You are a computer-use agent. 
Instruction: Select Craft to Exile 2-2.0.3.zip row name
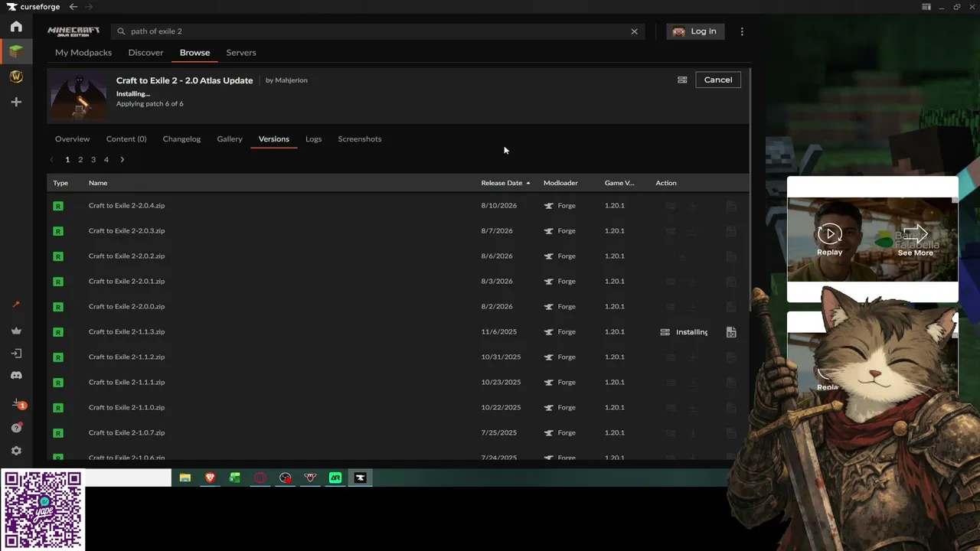pyautogui.click(x=126, y=231)
